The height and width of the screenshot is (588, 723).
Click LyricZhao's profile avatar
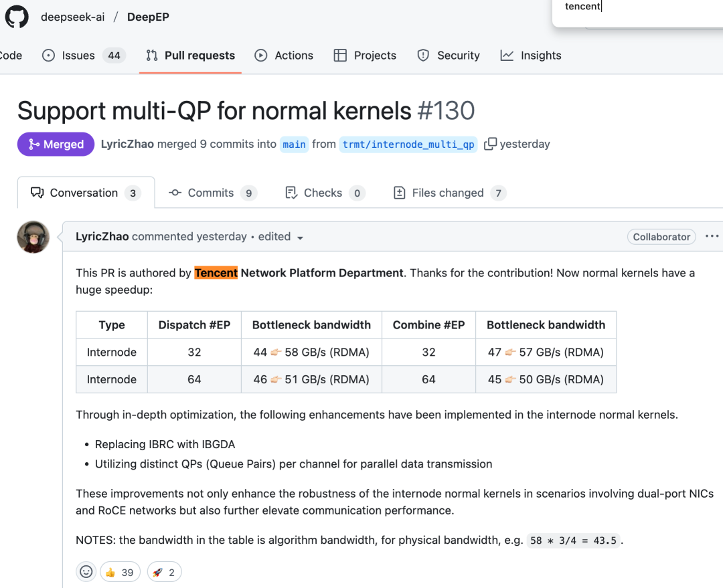point(33,237)
